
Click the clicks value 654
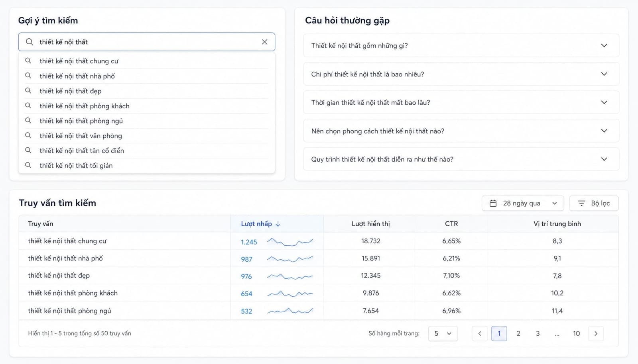pos(246,294)
